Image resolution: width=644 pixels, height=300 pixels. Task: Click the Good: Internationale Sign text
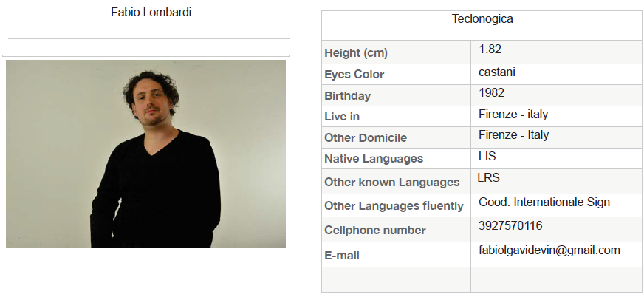pos(544,202)
